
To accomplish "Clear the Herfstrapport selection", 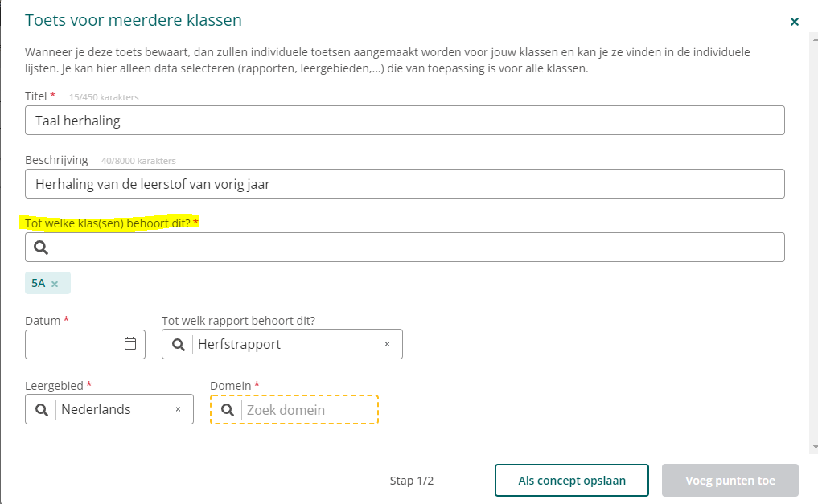I will click(387, 344).
